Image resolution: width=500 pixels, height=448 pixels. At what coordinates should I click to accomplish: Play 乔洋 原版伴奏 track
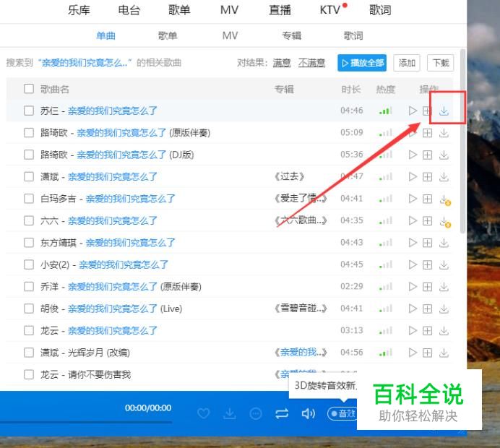tap(413, 287)
